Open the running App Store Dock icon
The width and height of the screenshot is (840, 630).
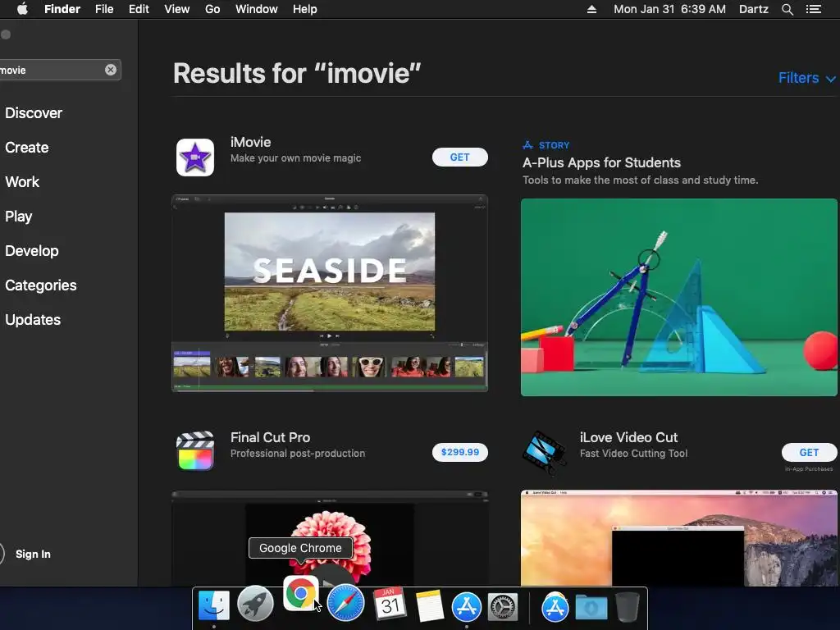tap(467, 606)
